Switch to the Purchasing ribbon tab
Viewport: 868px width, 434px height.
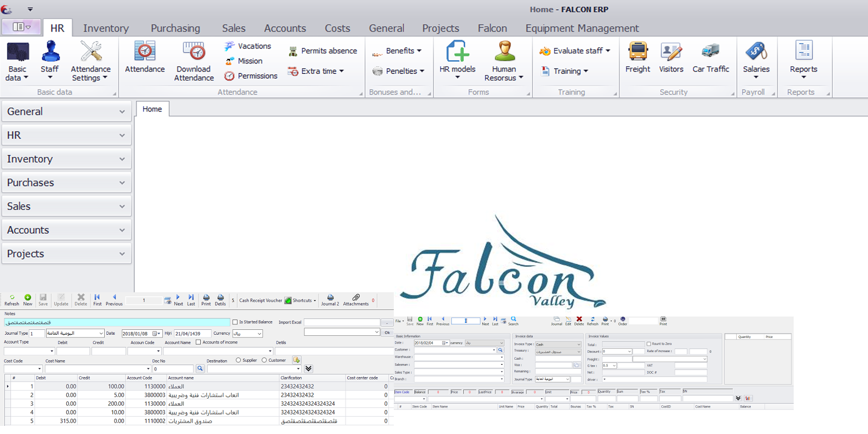click(x=175, y=28)
